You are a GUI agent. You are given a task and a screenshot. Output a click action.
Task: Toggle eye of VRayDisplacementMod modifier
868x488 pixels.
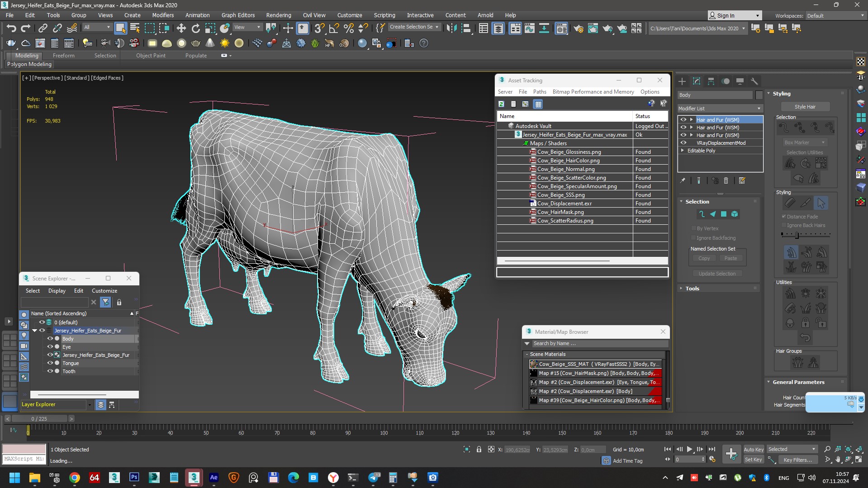(x=683, y=143)
